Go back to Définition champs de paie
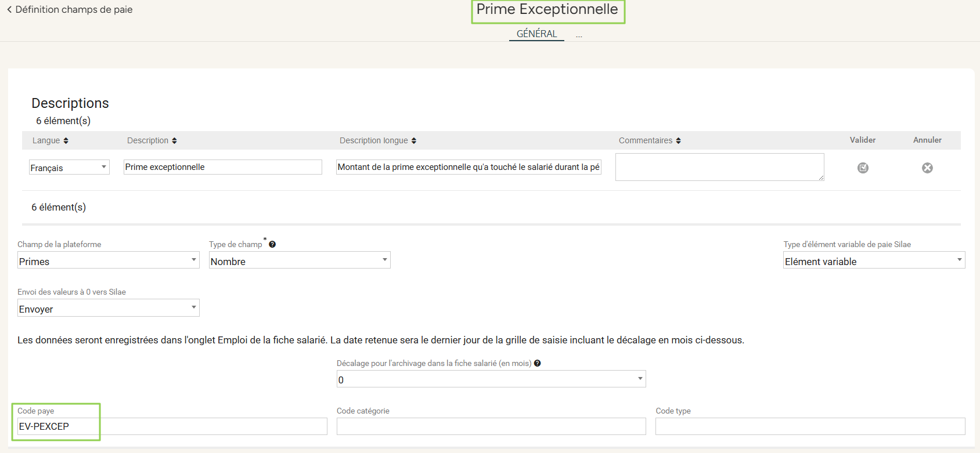This screenshot has width=980, height=453. point(70,9)
